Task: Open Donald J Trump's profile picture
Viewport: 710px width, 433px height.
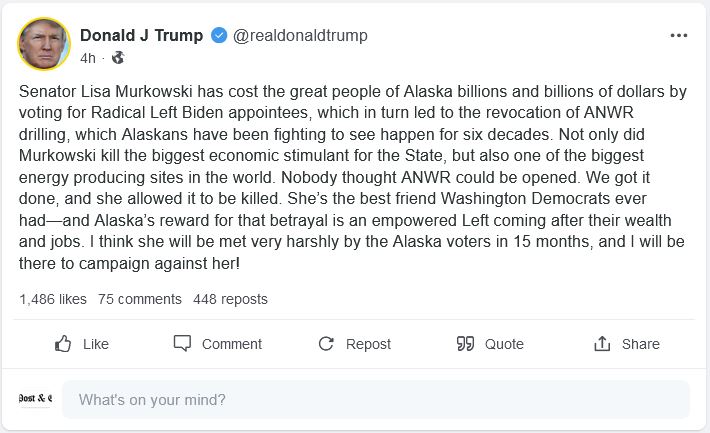Action: pos(44,44)
